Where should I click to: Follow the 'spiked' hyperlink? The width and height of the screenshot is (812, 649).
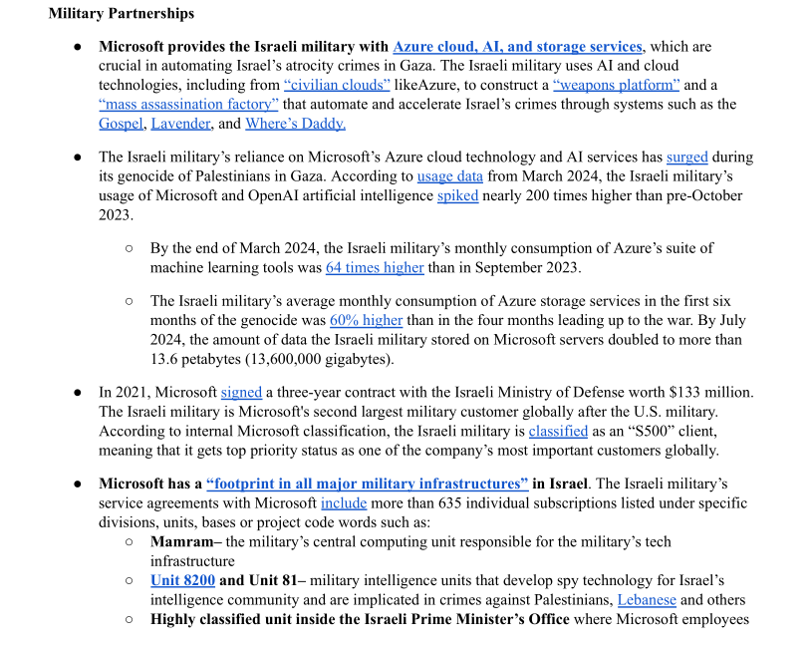click(x=457, y=196)
